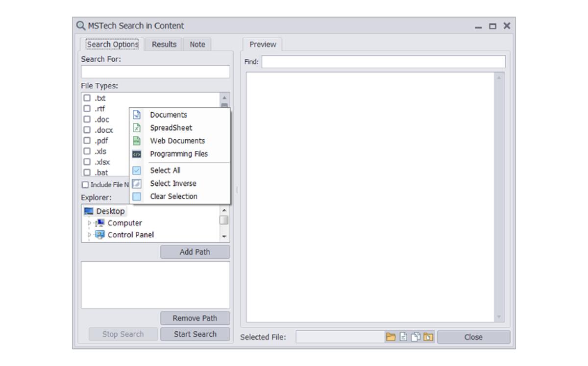The width and height of the screenshot is (588, 366).
Task: Check the .txt file type checkbox
Action: (87, 98)
